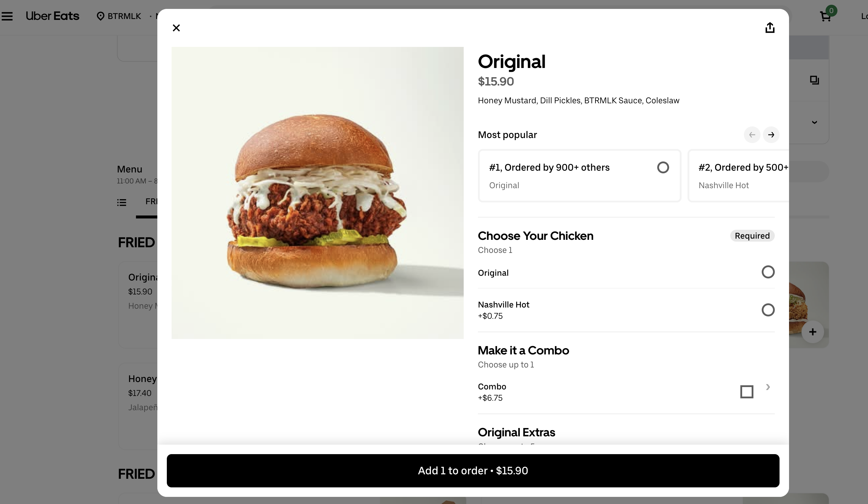Viewport: 868px width, 504px height.
Task: Go to Uber Eats home logo
Action: (x=52, y=16)
